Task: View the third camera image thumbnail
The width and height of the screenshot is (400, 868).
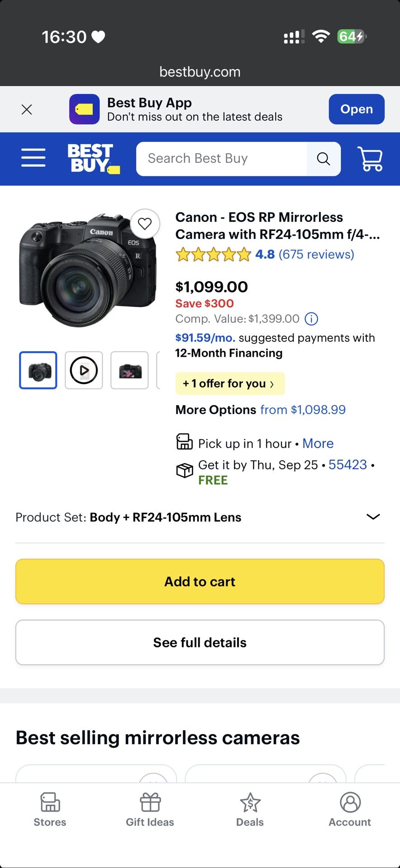Action: click(x=130, y=370)
